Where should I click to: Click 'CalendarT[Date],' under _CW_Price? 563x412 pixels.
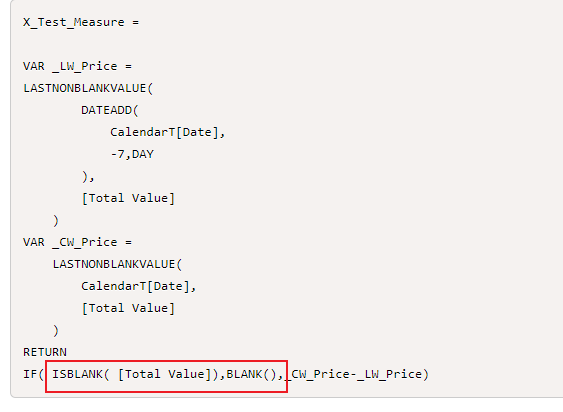[139, 286]
